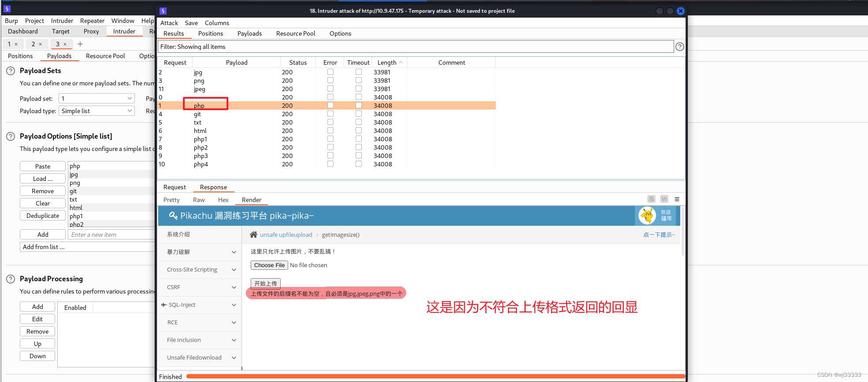Toggle Error checkbox for php3 row
This screenshot has height=382, width=868.
330,155
